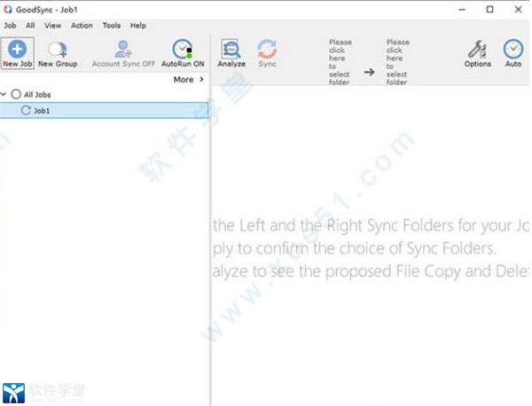Choose the left sync folder
This screenshot has width=532, height=406.
click(x=340, y=62)
